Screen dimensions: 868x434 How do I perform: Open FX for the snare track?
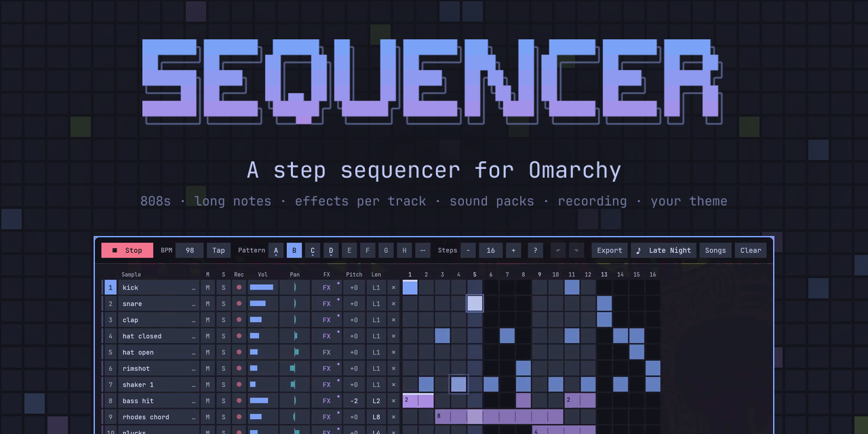coord(327,304)
